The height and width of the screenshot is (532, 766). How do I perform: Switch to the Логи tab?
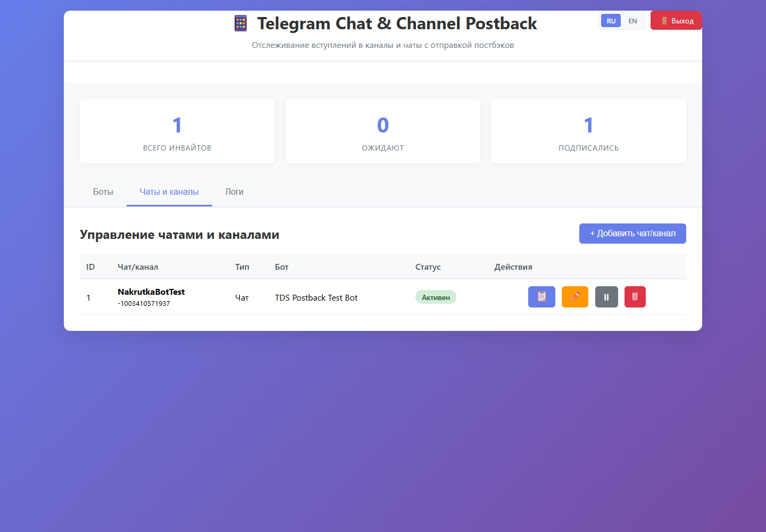[235, 192]
